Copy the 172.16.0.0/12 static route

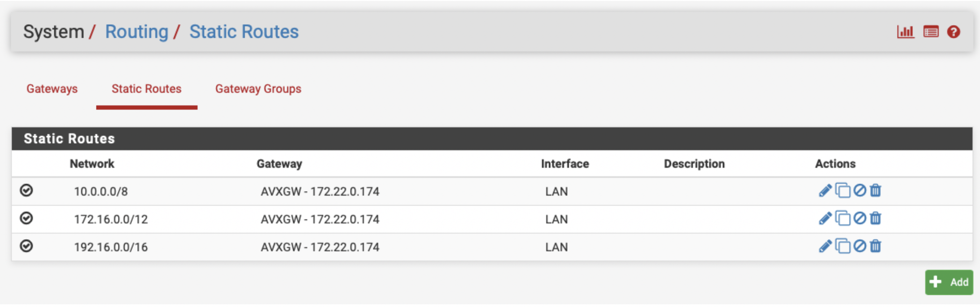click(843, 219)
